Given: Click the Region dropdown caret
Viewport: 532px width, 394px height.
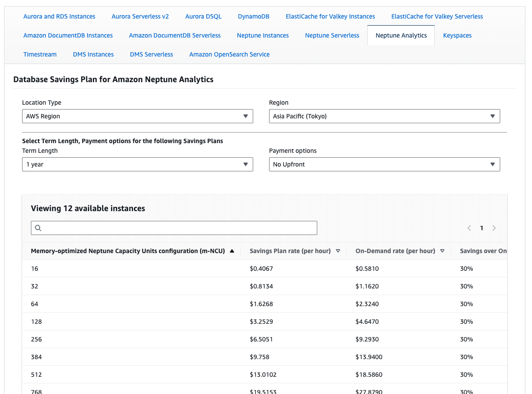Looking at the screenshot, I should (x=492, y=116).
